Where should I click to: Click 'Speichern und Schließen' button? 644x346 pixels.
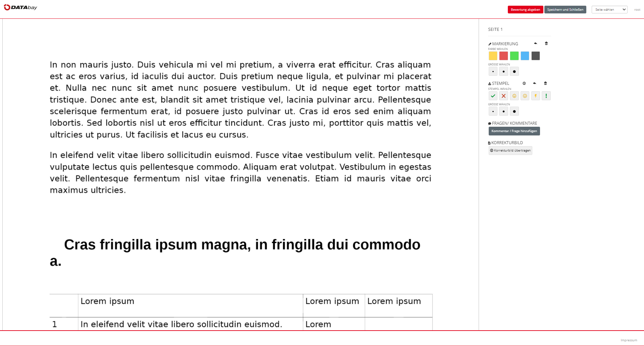coord(565,10)
